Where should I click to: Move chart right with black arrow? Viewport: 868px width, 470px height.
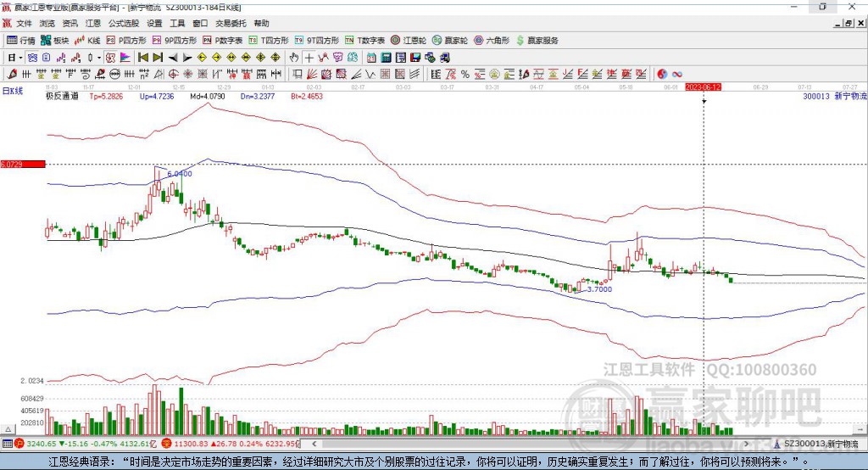[x=187, y=58]
